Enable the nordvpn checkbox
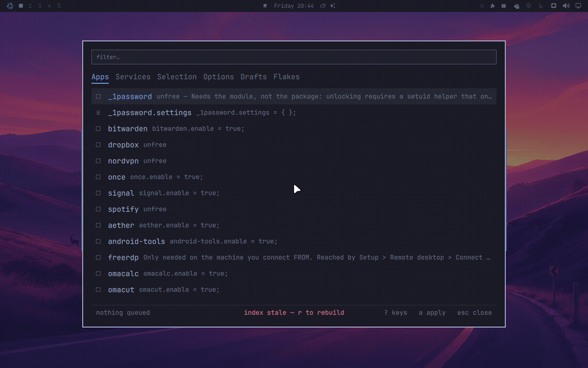 tap(98, 161)
